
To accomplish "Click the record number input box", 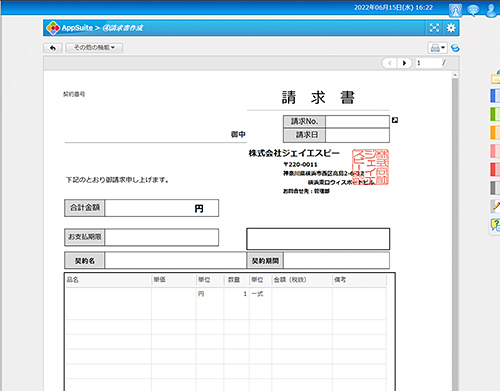I will (428, 63).
